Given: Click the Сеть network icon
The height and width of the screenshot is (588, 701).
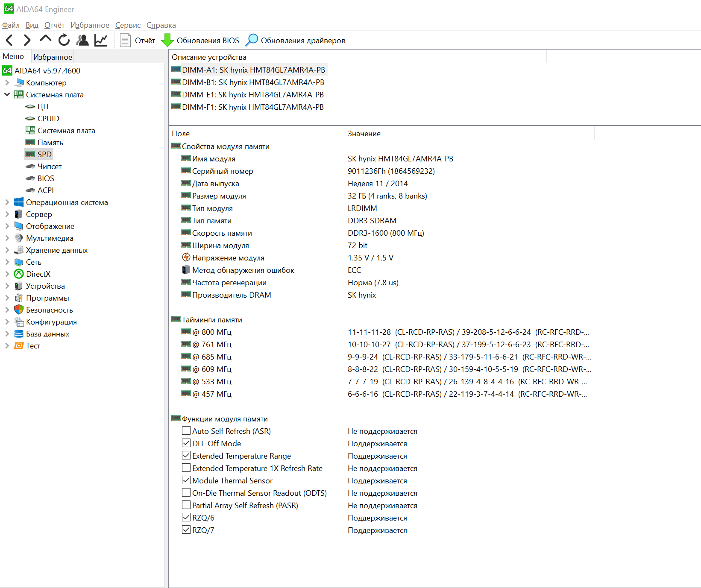Looking at the screenshot, I should tap(19, 262).
